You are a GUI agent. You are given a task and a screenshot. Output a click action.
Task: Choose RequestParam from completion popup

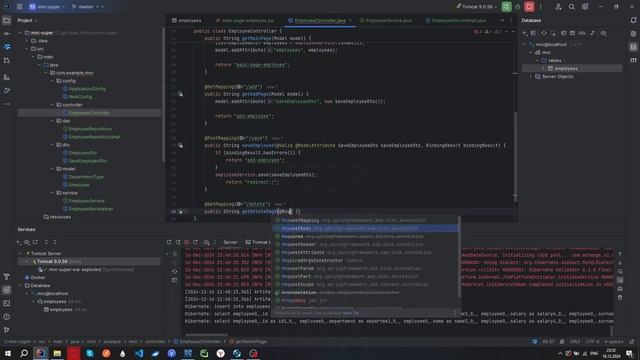click(365, 269)
